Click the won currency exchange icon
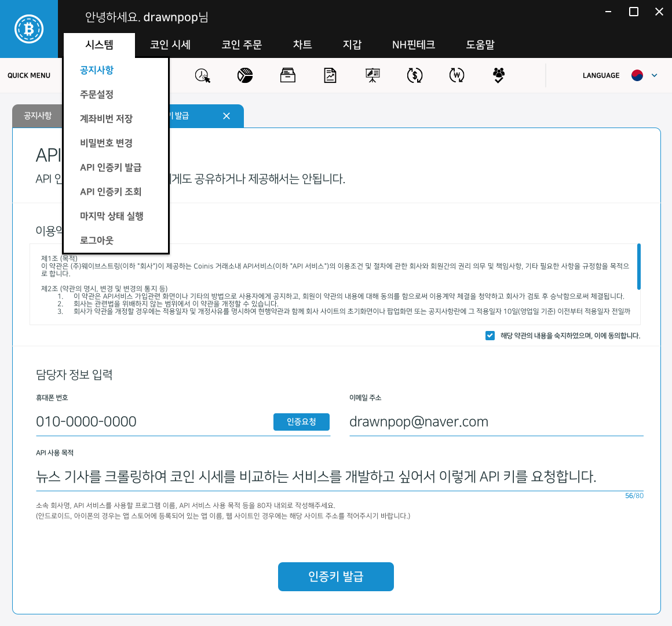This screenshot has width=672, height=626. (x=456, y=75)
